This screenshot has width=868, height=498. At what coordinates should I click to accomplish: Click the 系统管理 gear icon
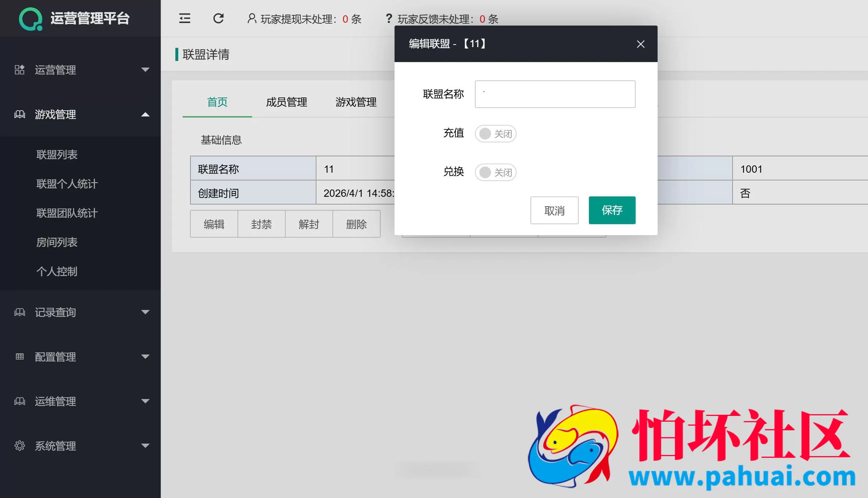[x=19, y=445]
